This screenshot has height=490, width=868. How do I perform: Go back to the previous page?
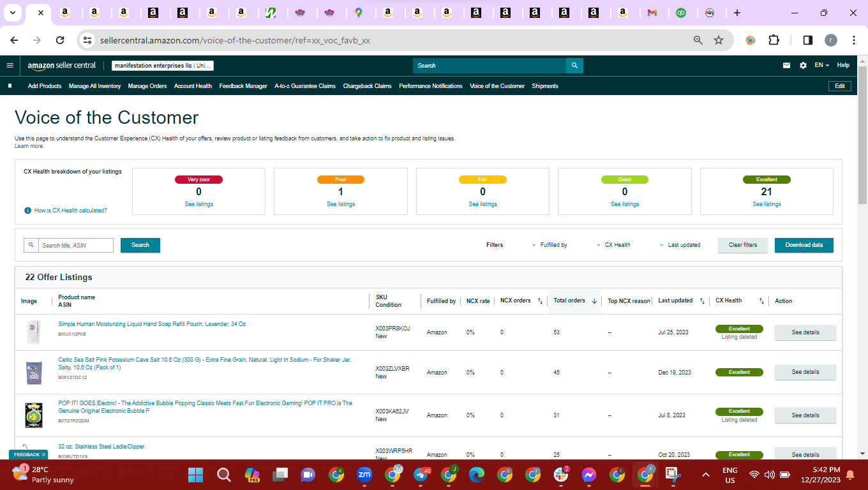14,40
